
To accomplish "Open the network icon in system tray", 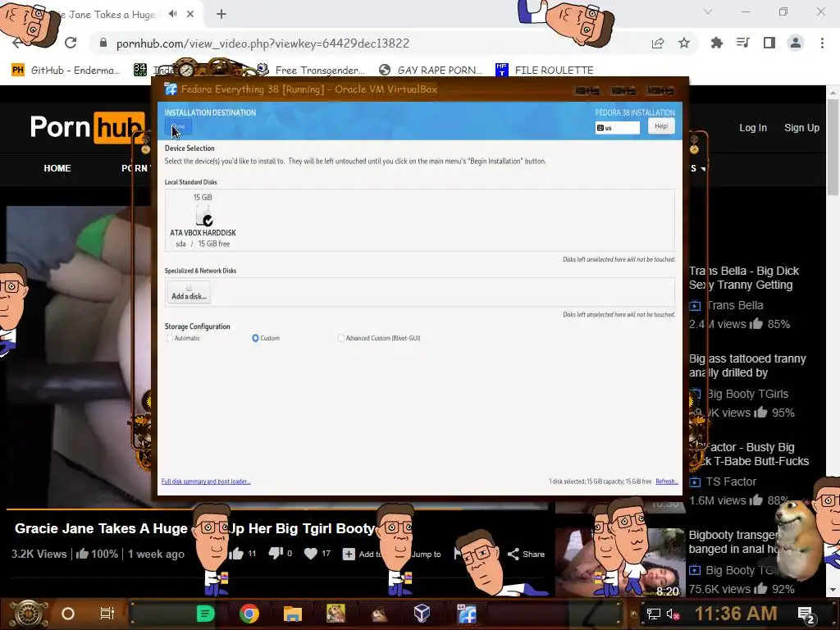I will click(x=654, y=614).
